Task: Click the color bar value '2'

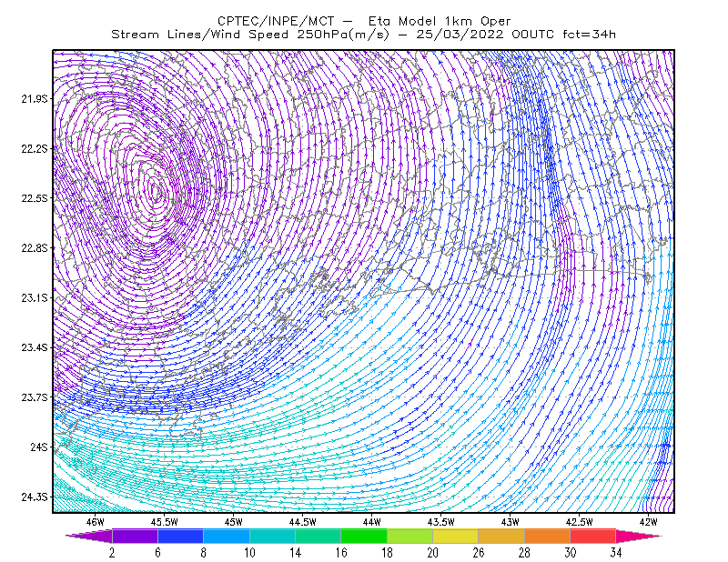Action: coord(112,553)
